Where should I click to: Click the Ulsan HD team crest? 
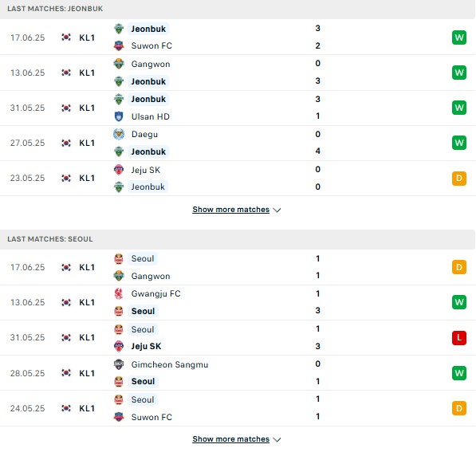click(x=119, y=116)
